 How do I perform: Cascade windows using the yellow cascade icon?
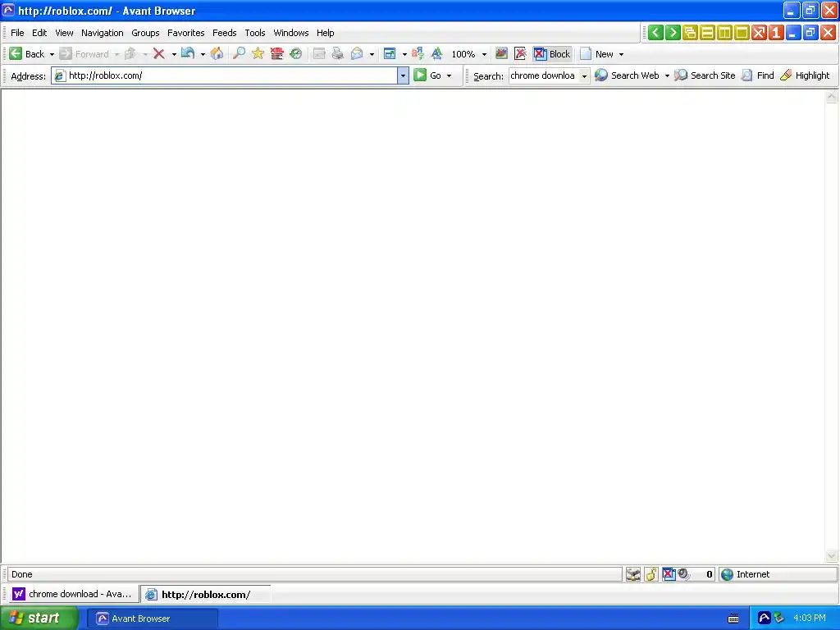(690, 33)
